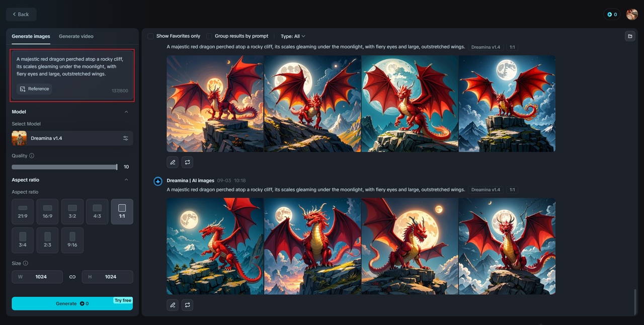Select the 2:3 aspect ratio
The height and width of the screenshot is (325, 644).
[x=47, y=240]
